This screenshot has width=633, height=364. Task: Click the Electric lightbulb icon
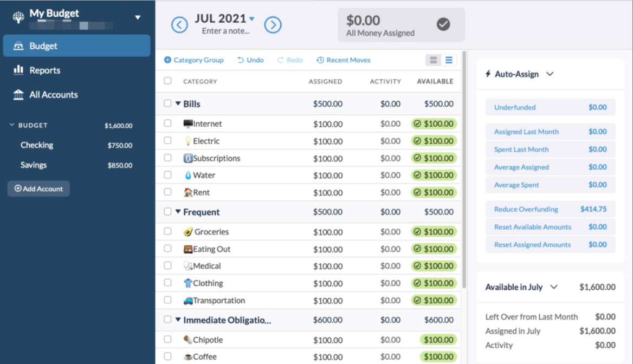click(188, 141)
